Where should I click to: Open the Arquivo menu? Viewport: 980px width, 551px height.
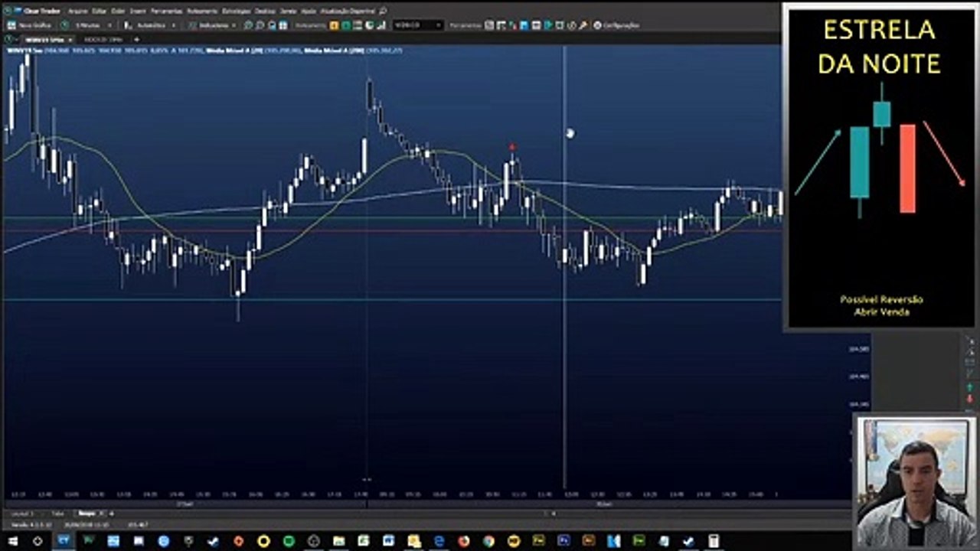(x=77, y=11)
